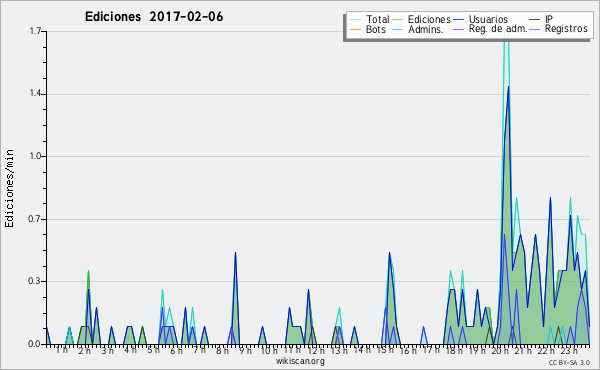
Task: Select the 'Usuarios' legend entry
Action: (x=488, y=19)
